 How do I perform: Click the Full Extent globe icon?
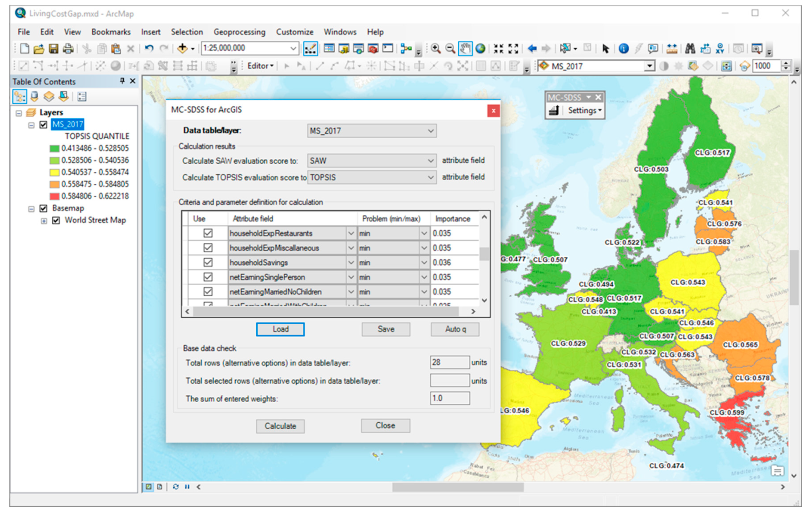pos(480,49)
